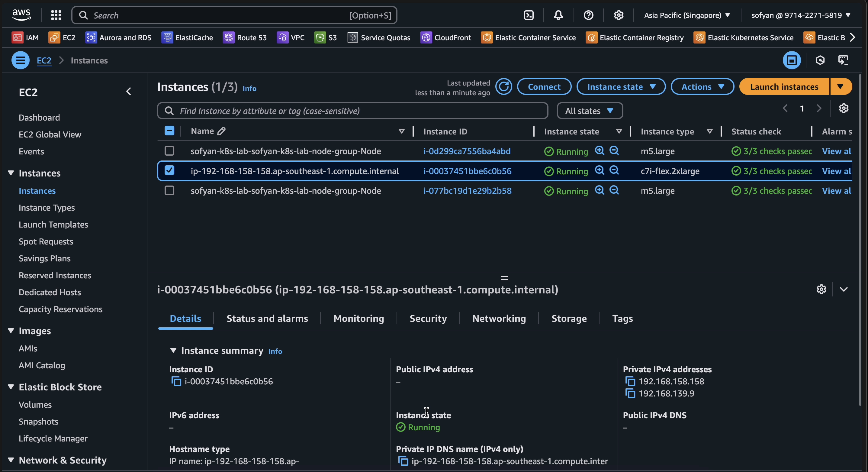Open Elastic Kubernetes Service shortcut
This screenshot has height=472, width=868.
pyautogui.click(x=744, y=37)
